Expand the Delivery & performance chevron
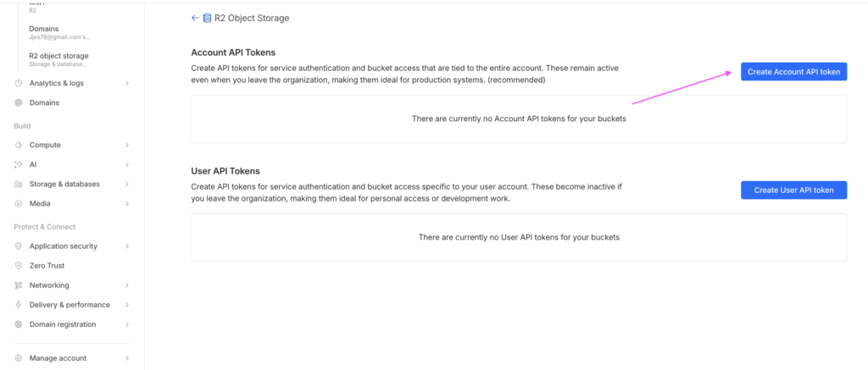Viewport: 868px width, 370px height. coord(127,305)
